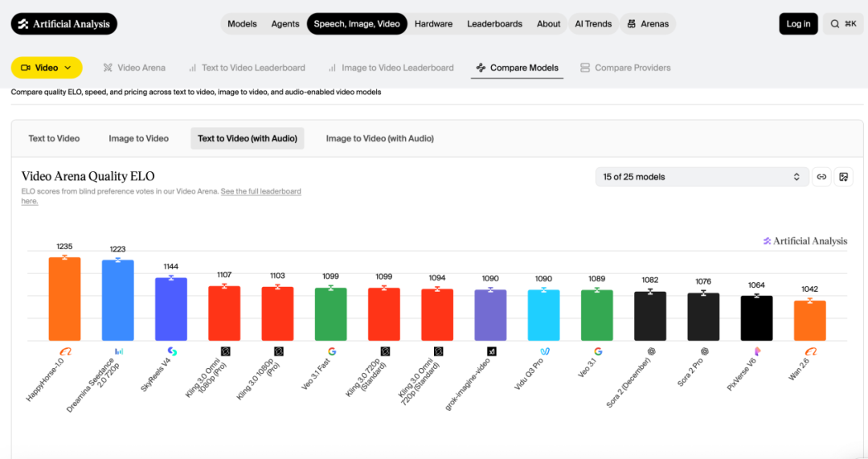Click the SkyReels V4 logo icon
The height and width of the screenshot is (459, 868).
point(172,351)
